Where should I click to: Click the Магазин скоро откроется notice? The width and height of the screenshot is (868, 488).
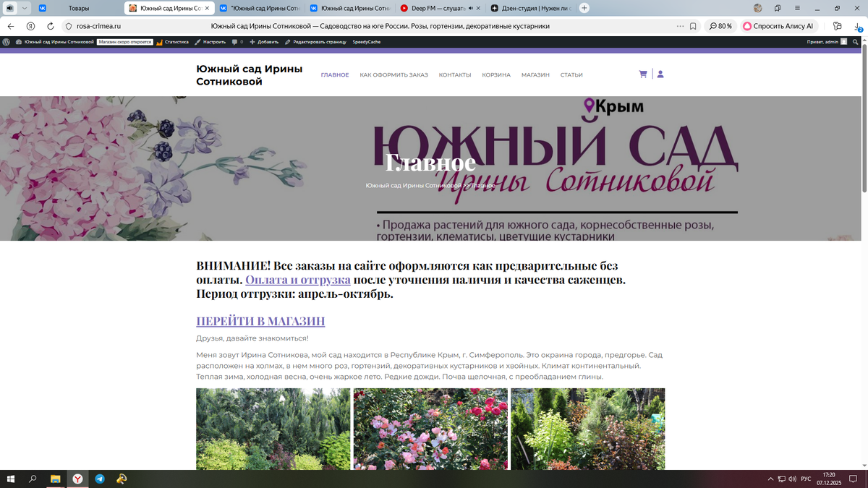(x=125, y=42)
